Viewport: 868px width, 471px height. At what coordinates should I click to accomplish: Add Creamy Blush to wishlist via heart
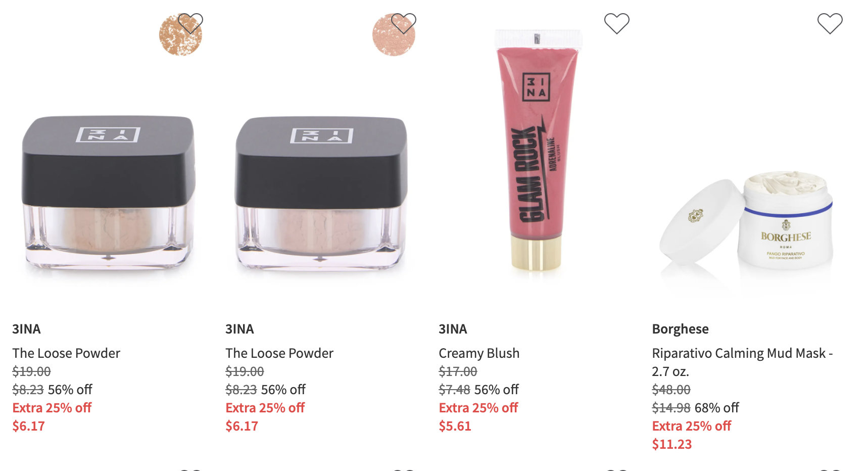click(617, 23)
